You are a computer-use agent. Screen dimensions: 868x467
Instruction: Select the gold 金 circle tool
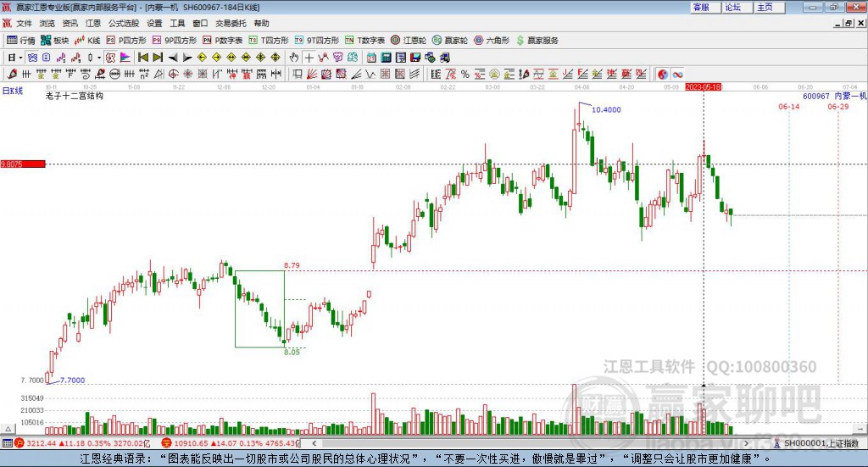pos(494,74)
